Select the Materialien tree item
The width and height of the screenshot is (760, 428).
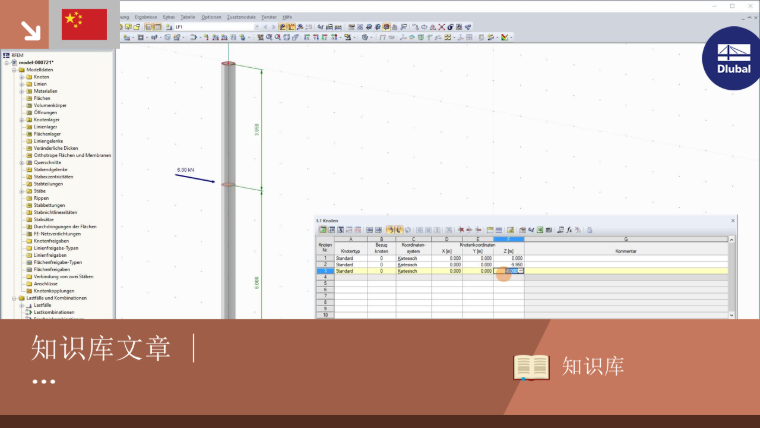click(x=46, y=91)
